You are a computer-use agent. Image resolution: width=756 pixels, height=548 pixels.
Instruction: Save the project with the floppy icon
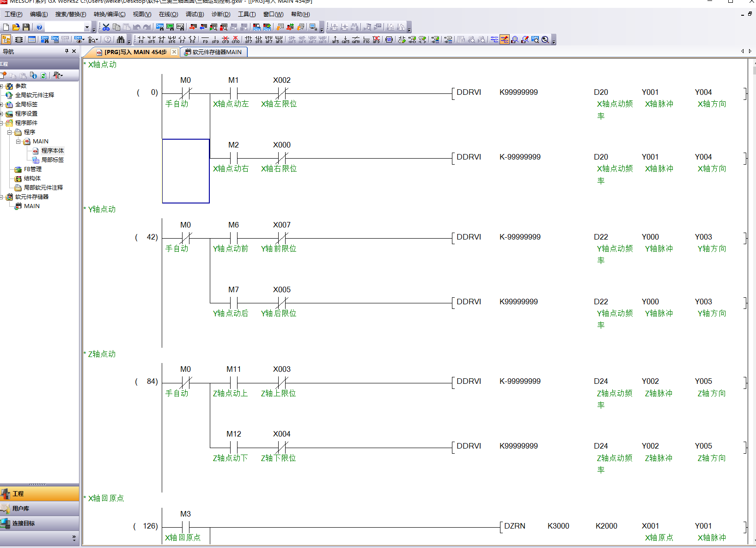pyautogui.click(x=26, y=27)
